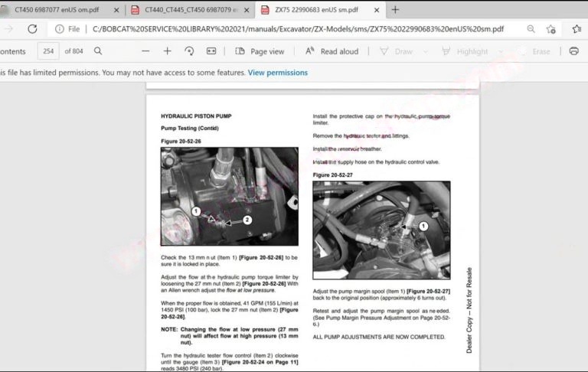Rotate the PDF page
The height and width of the screenshot is (372, 588).
(x=189, y=51)
